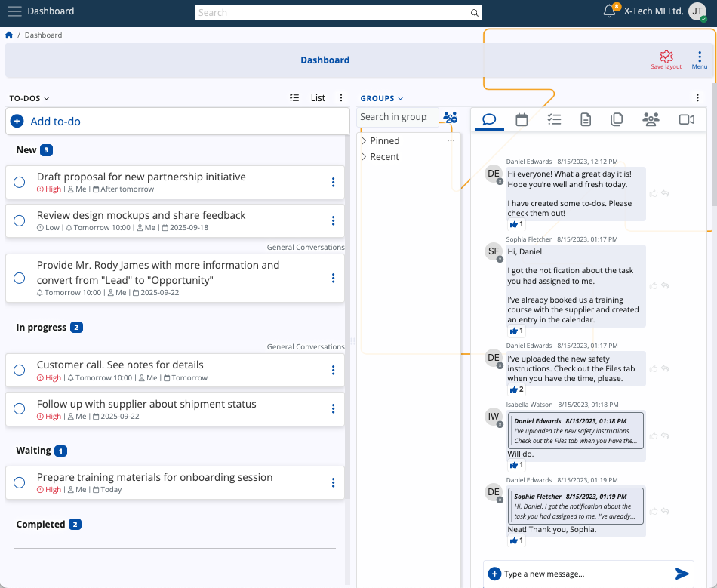
Task: Click the add group icon beside search
Action: coord(451,117)
